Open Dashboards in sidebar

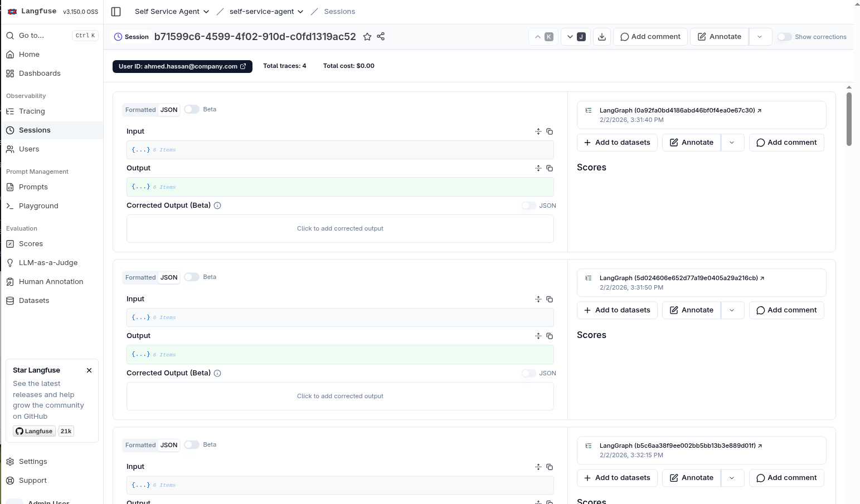52,74
